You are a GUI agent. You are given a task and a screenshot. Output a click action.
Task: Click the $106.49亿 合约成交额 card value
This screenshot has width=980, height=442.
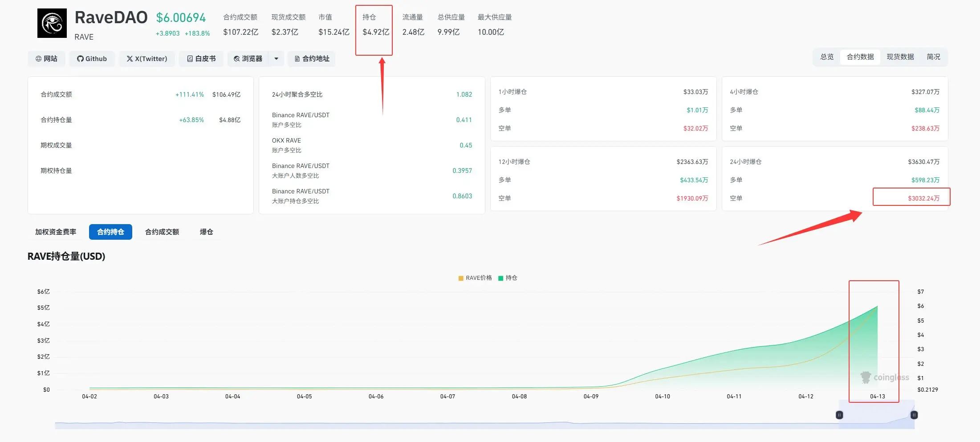tap(226, 94)
